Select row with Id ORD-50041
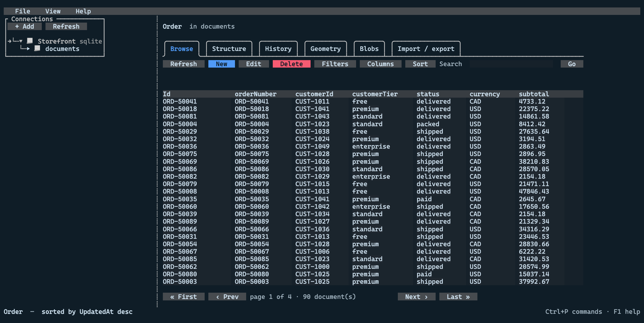 (x=373, y=101)
